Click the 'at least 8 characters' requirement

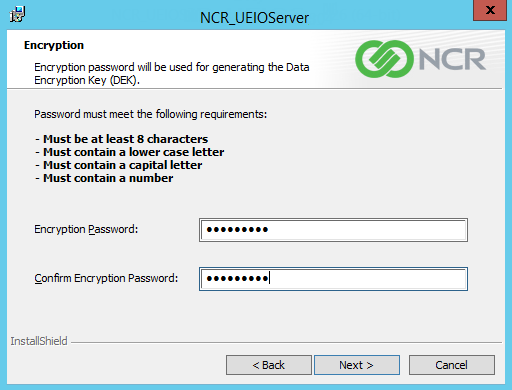point(122,139)
